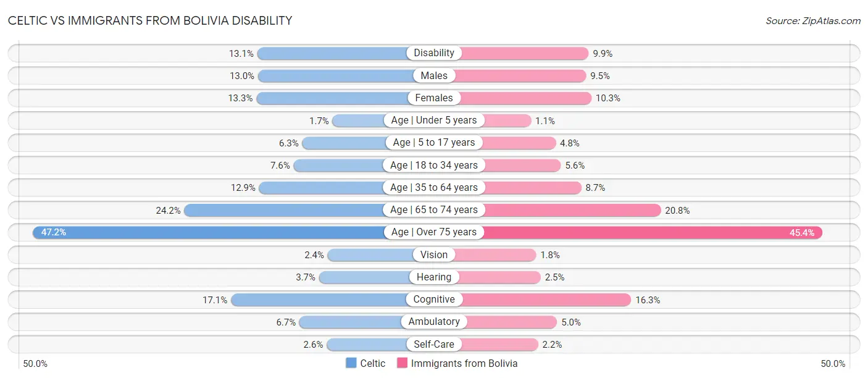Image resolution: width=868 pixels, height=378 pixels.
Task: Click the Age | Under 5 years label
Action: (x=434, y=120)
